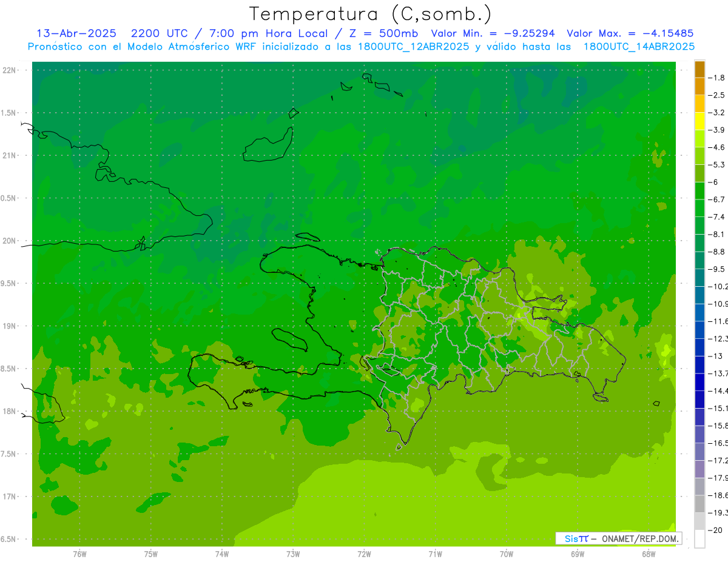Click the colorbar label "-4.6"

pyautogui.click(x=717, y=147)
